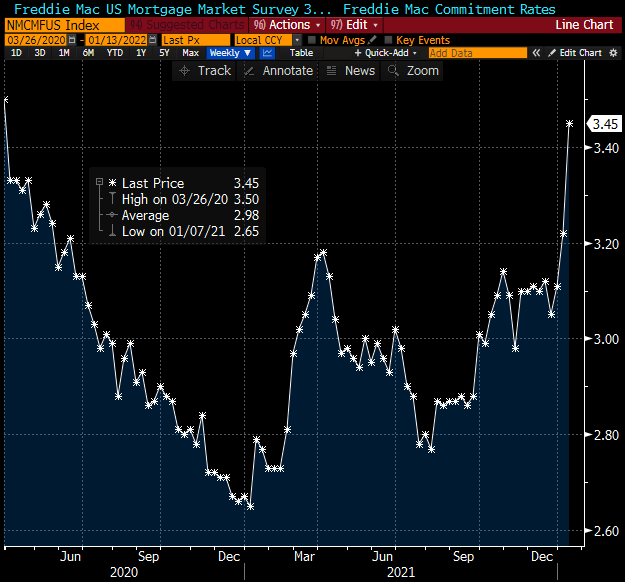Click the 3.20 y-axis label
Image resolution: width=625 pixels, height=582 pixels.
(x=606, y=244)
